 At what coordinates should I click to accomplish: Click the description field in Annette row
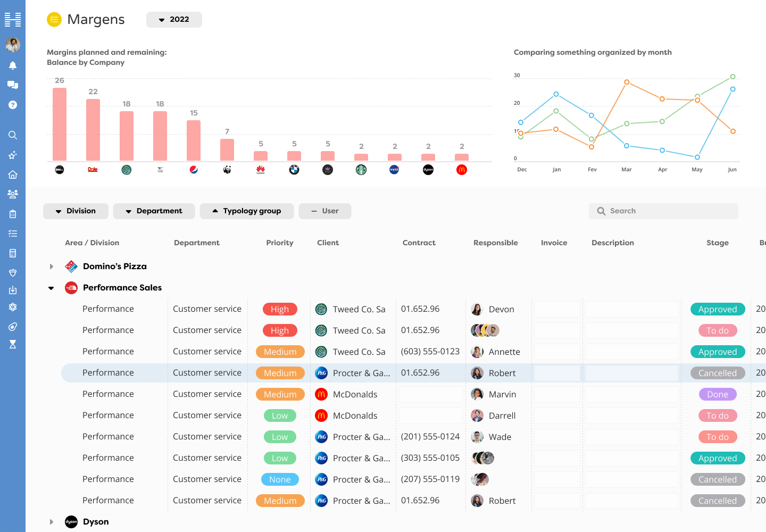coord(632,352)
